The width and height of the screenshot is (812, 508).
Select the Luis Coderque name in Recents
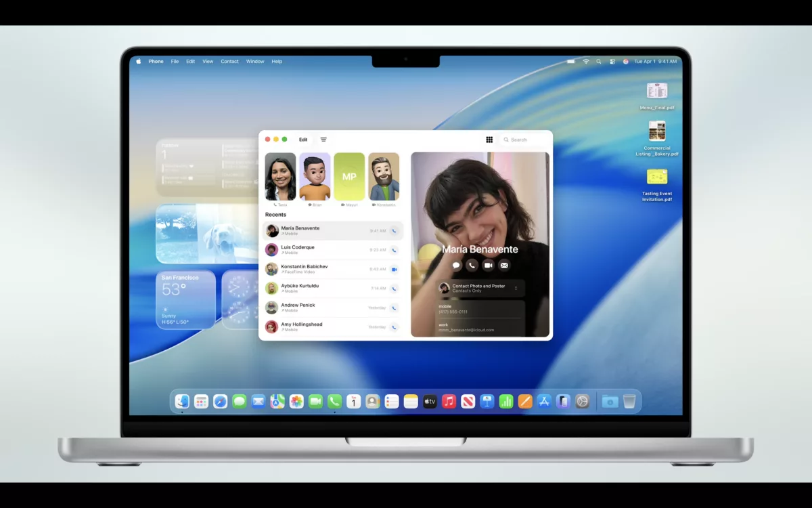(298, 247)
